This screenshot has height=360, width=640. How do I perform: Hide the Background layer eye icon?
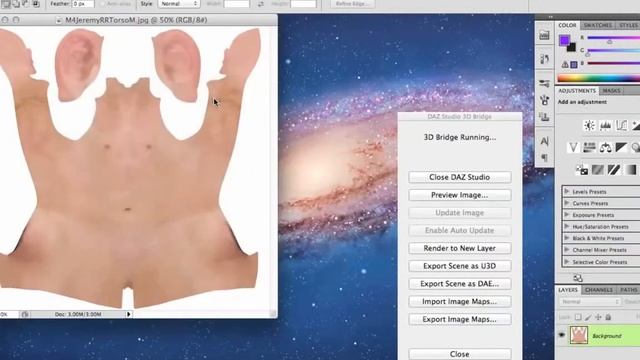click(562, 335)
